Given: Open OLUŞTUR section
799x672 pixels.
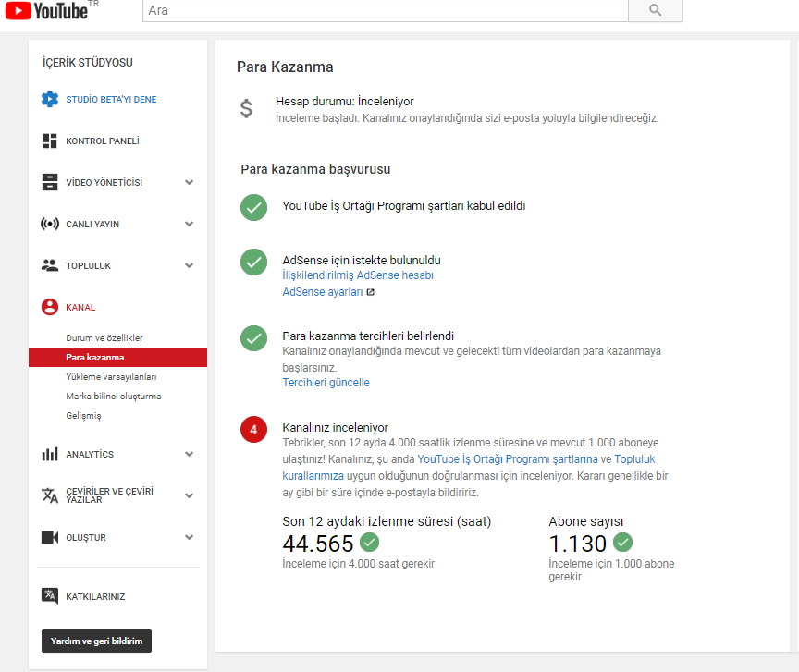Looking at the screenshot, I should pyautogui.click(x=86, y=537).
